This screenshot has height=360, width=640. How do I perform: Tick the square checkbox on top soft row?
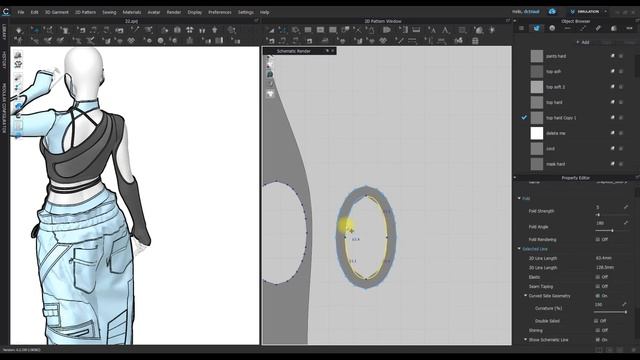click(621, 71)
